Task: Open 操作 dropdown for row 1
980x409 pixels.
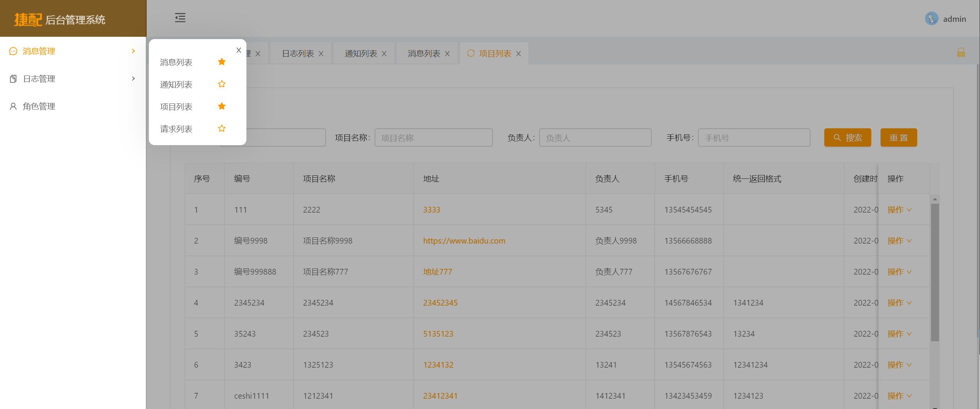Action: point(899,210)
